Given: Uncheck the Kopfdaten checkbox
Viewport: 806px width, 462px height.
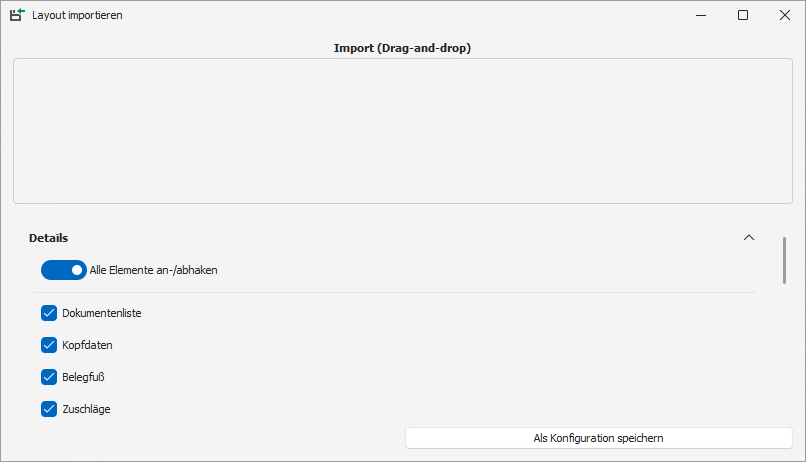Looking at the screenshot, I should (x=49, y=345).
